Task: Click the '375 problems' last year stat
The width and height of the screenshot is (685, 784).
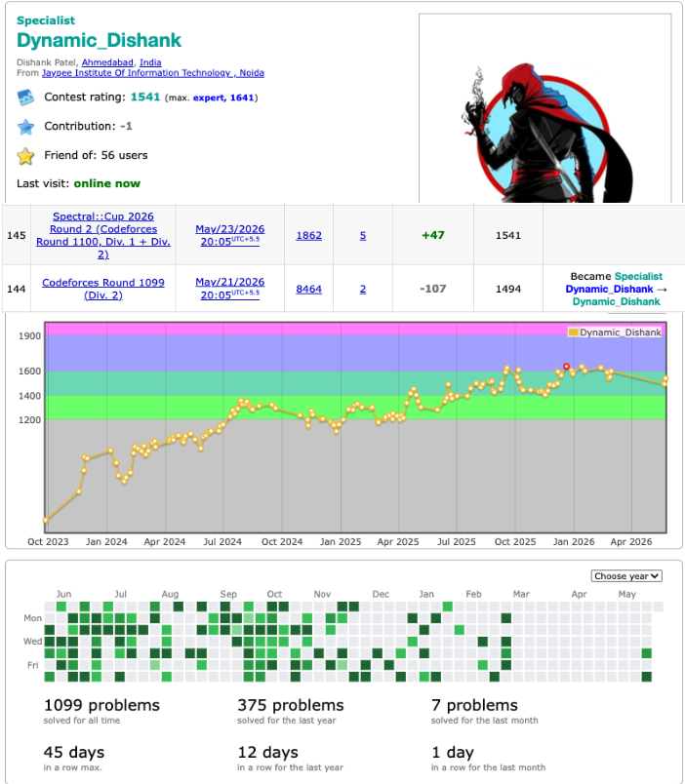Action: click(x=291, y=705)
